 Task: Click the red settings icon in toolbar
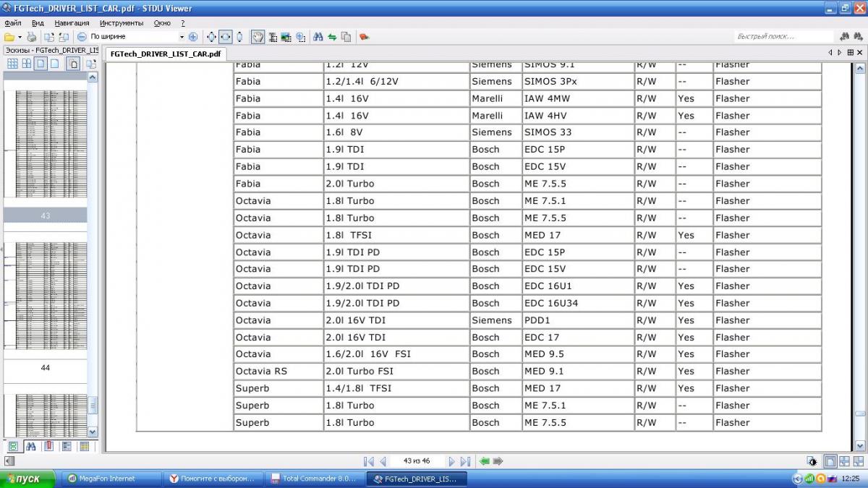(x=364, y=36)
